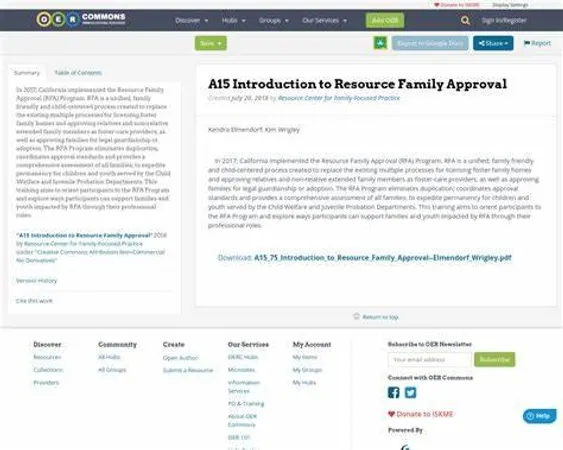563x450 pixels.
Task: Click footer My Hubs link
Action: click(x=304, y=382)
